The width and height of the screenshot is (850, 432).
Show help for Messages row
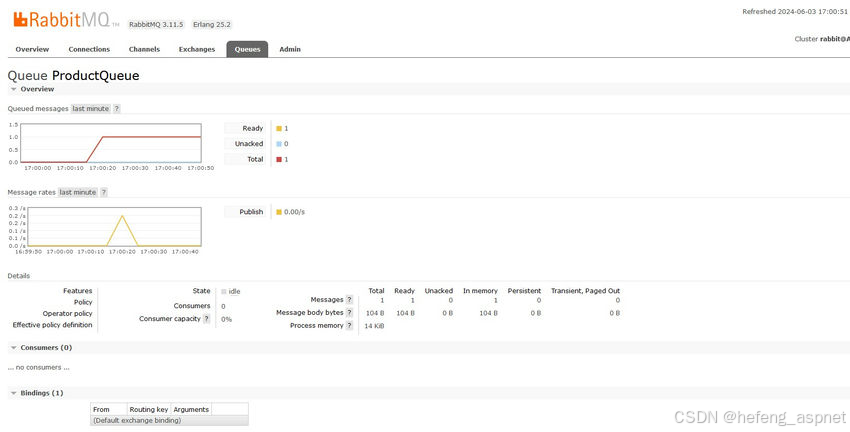(x=350, y=300)
